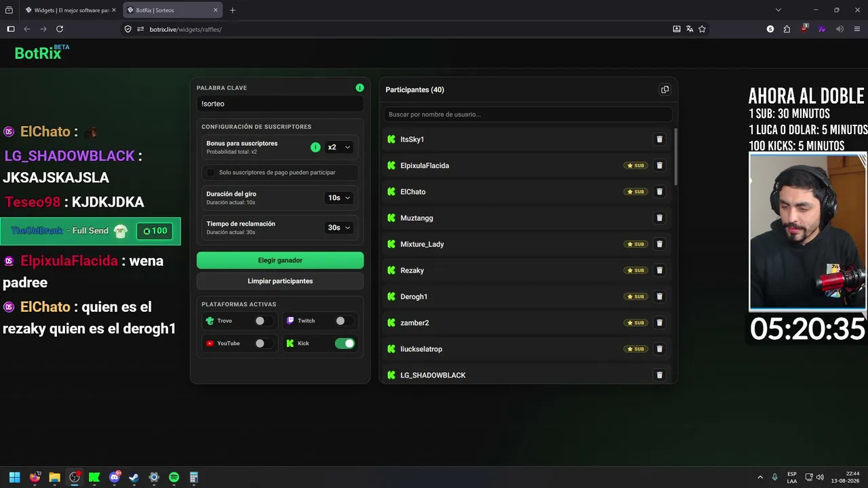Remove Muztangg with the trash icon
The image size is (868, 488).
coord(659,218)
